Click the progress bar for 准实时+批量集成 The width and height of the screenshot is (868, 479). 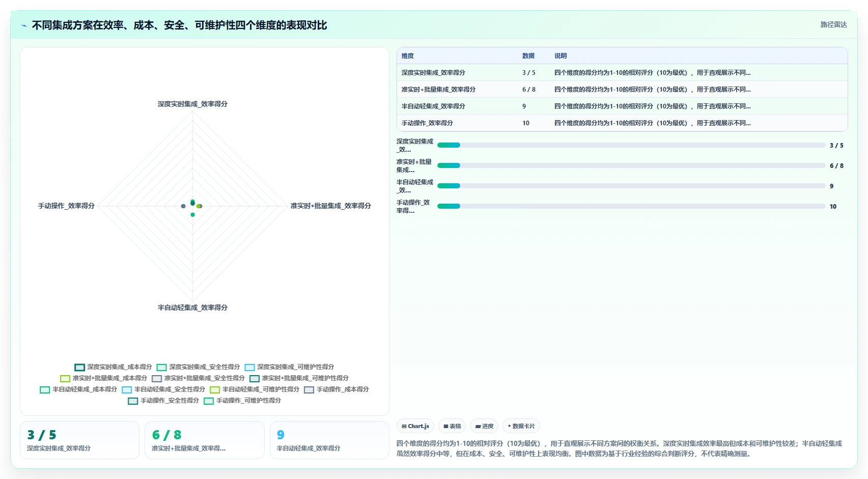[631, 165]
